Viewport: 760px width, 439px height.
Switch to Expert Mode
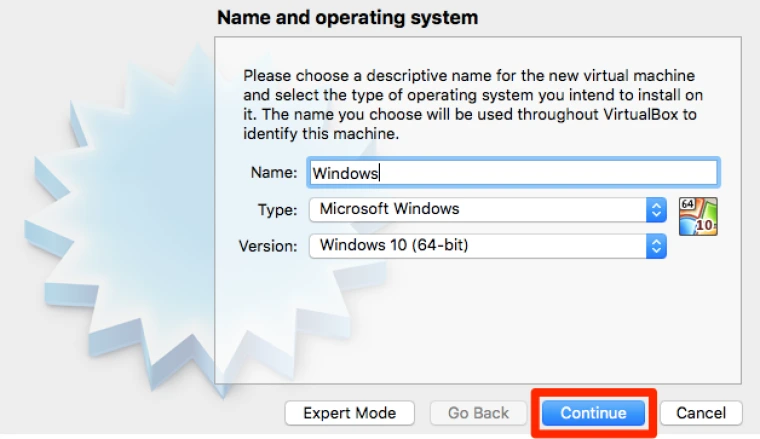[x=349, y=413]
